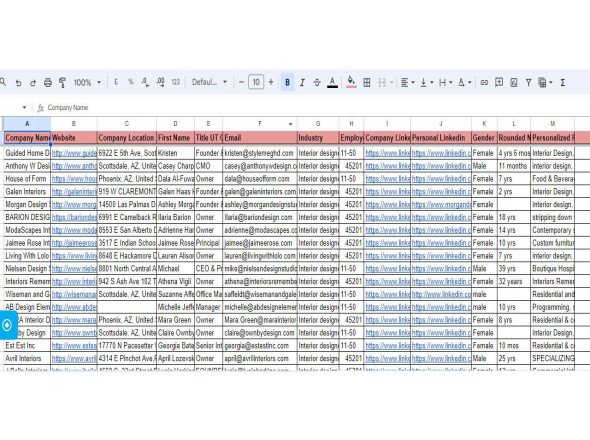Image resolution: width=590 pixels, height=440 pixels.
Task: Open the text color picker
Action: [x=332, y=82]
